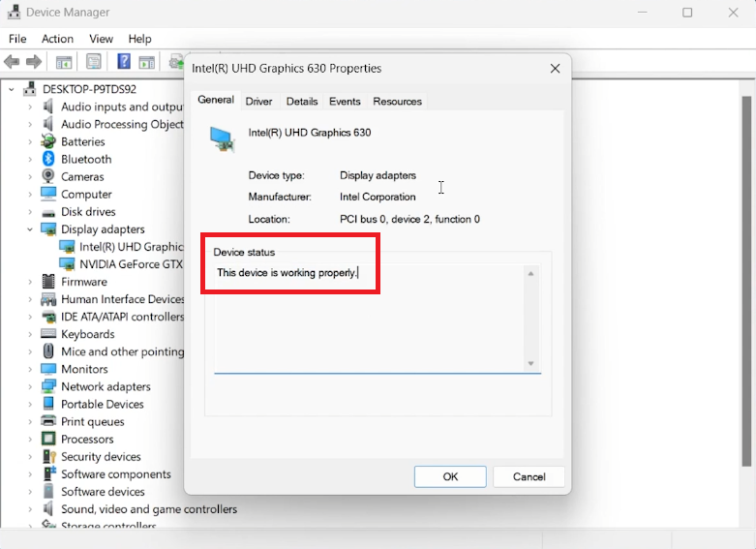The image size is (756, 549).
Task: Expand the Firmware category
Action: (30, 282)
